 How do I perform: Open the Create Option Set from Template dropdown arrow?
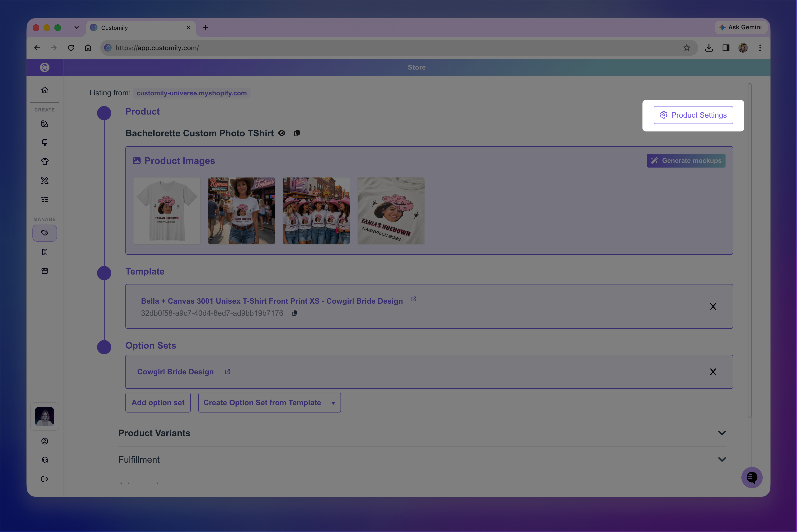coord(333,403)
